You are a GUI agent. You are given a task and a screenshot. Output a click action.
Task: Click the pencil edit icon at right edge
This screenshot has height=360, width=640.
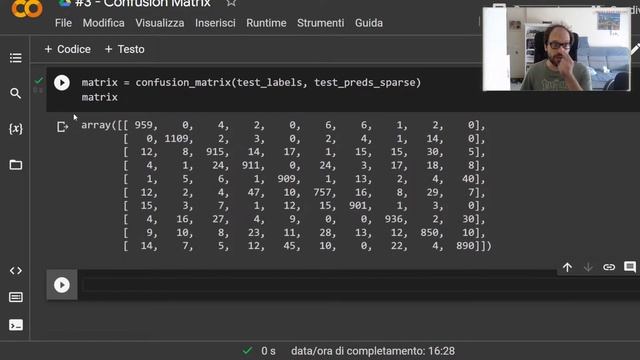635,49
